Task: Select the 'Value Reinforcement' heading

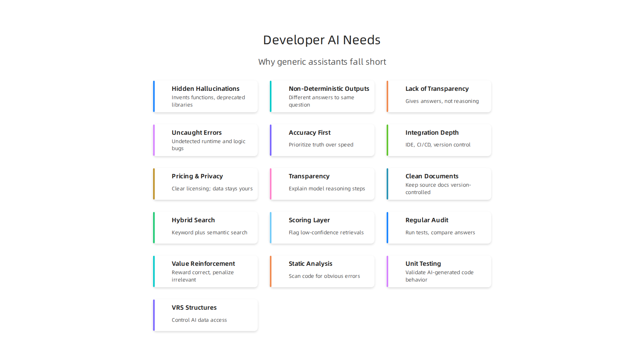Action: [203, 263]
